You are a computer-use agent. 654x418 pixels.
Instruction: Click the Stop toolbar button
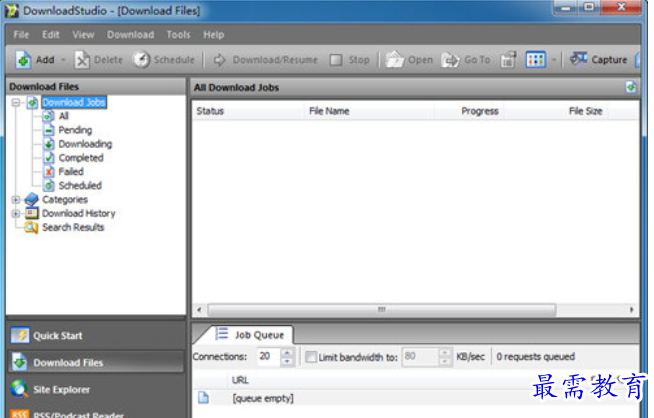[350, 60]
